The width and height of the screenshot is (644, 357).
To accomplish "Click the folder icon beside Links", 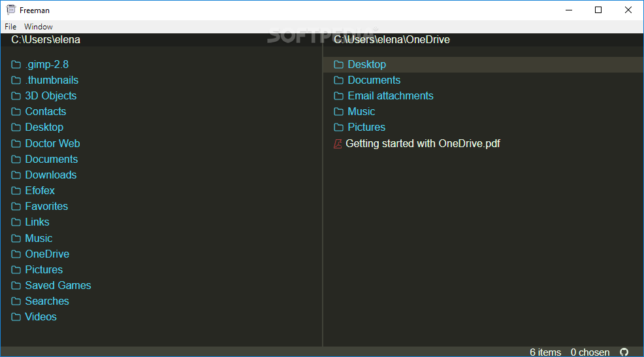I will pyautogui.click(x=16, y=222).
